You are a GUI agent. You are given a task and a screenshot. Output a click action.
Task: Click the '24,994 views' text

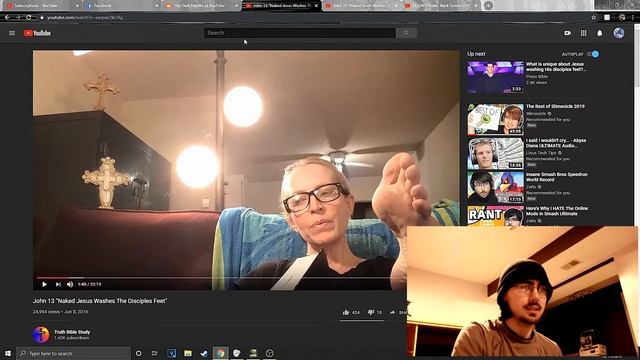tap(46, 311)
